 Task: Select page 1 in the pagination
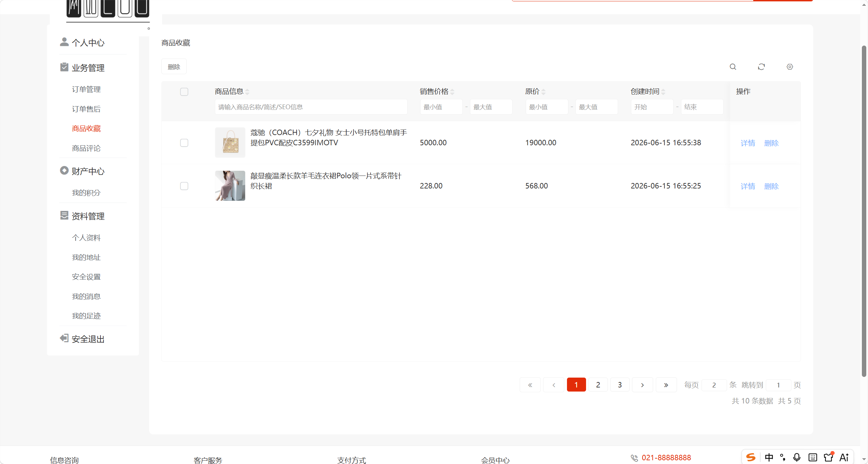point(576,385)
